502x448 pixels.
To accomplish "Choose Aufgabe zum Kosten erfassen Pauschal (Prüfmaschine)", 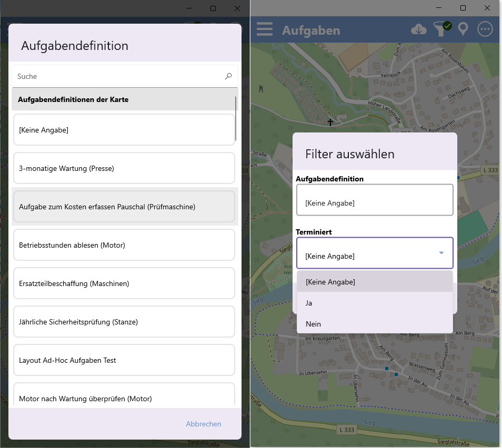I will click(x=124, y=207).
